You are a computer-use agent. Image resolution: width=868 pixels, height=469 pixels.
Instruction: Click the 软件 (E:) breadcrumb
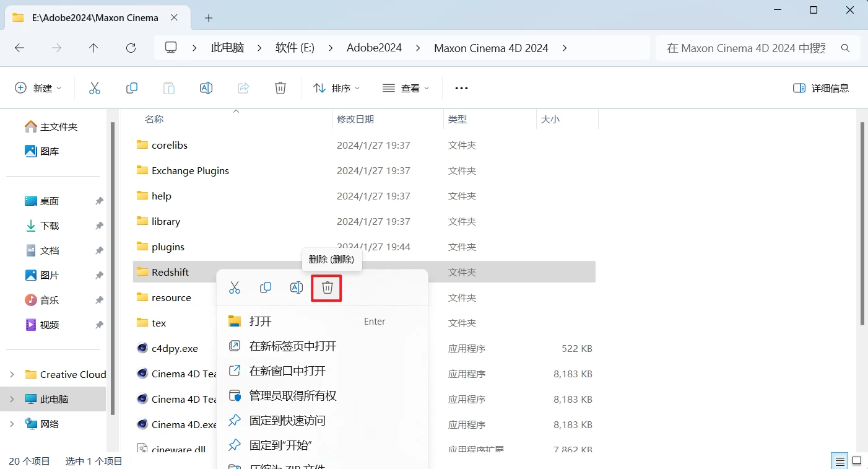click(x=295, y=48)
